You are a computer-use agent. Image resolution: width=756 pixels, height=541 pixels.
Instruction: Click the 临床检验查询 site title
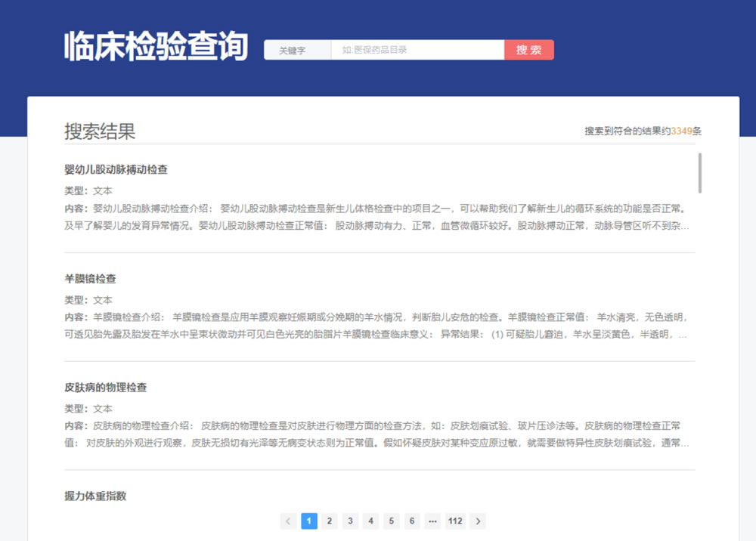(156, 46)
